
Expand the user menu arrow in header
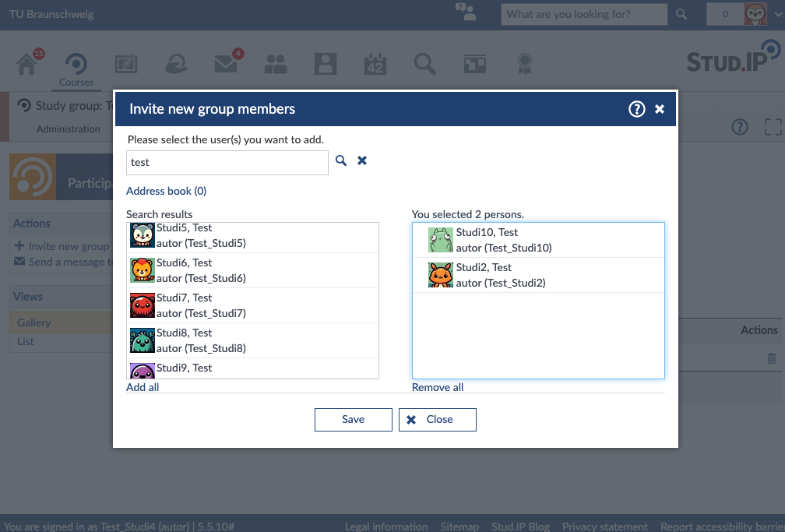click(778, 15)
